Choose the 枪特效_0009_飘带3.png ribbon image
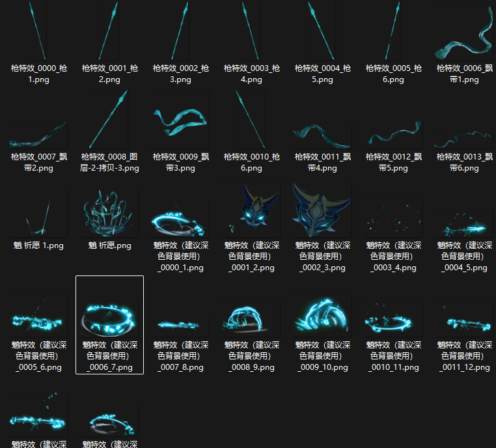 pyautogui.click(x=180, y=122)
